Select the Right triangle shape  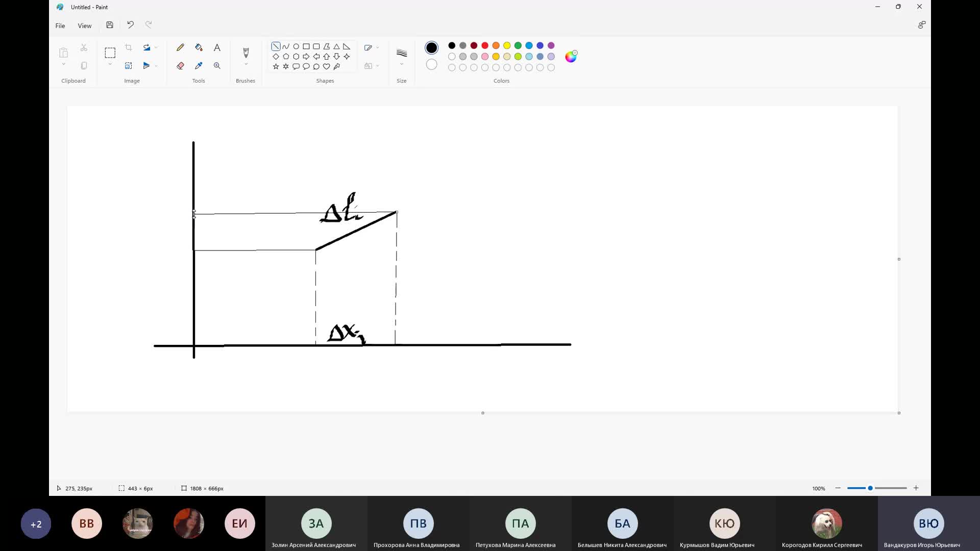pyautogui.click(x=347, y=46)
